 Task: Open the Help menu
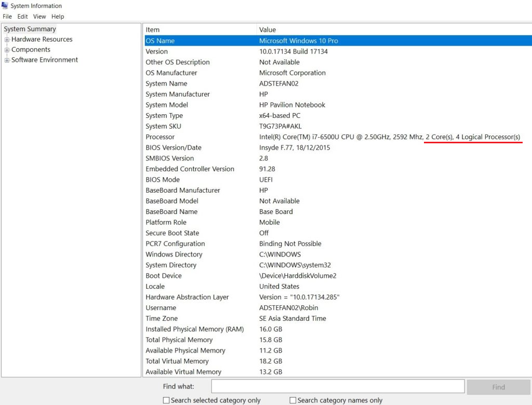pyautogui.click(x=57, y=16)
